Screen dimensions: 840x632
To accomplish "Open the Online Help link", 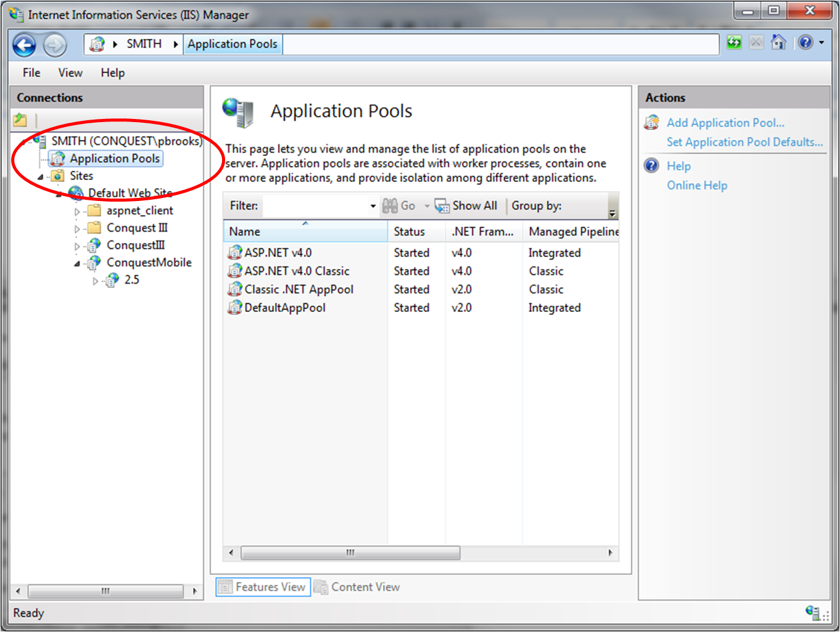I will click(697, 185).
